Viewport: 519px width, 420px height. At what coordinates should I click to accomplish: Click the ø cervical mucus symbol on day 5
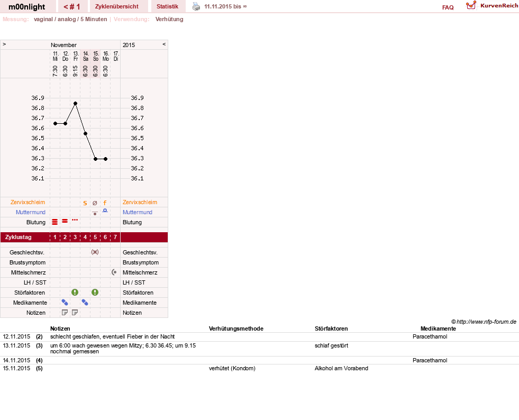click(x=95, y=203)
